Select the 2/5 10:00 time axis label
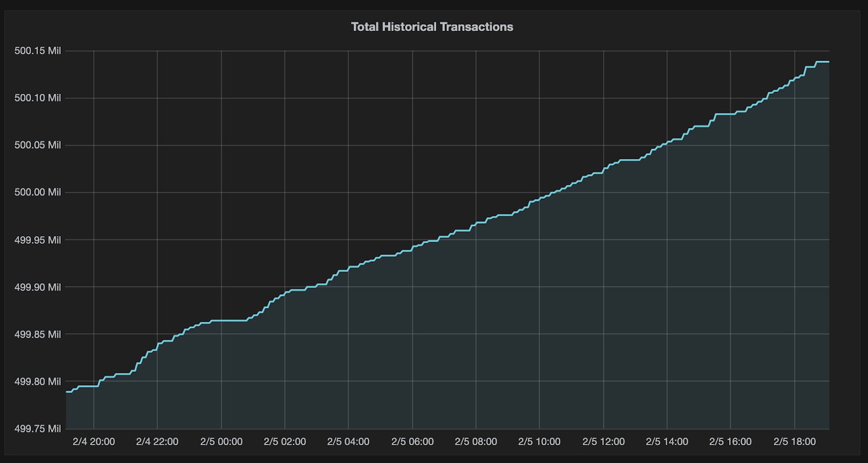 coord(539,441)
